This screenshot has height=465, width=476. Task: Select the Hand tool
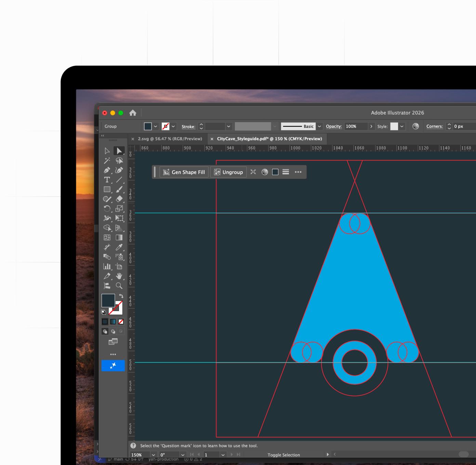pyautogui.click(x=119, y=276)
